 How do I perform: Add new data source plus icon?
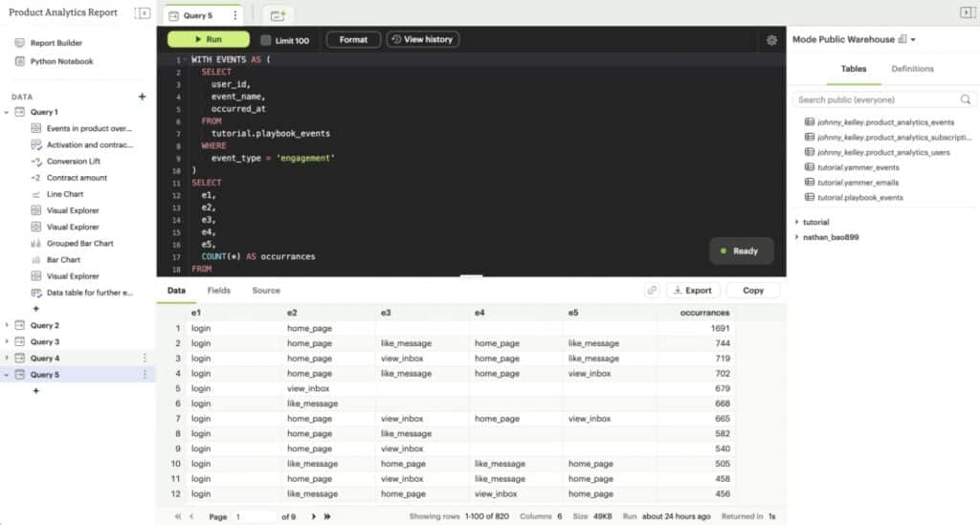coord(142,97)
